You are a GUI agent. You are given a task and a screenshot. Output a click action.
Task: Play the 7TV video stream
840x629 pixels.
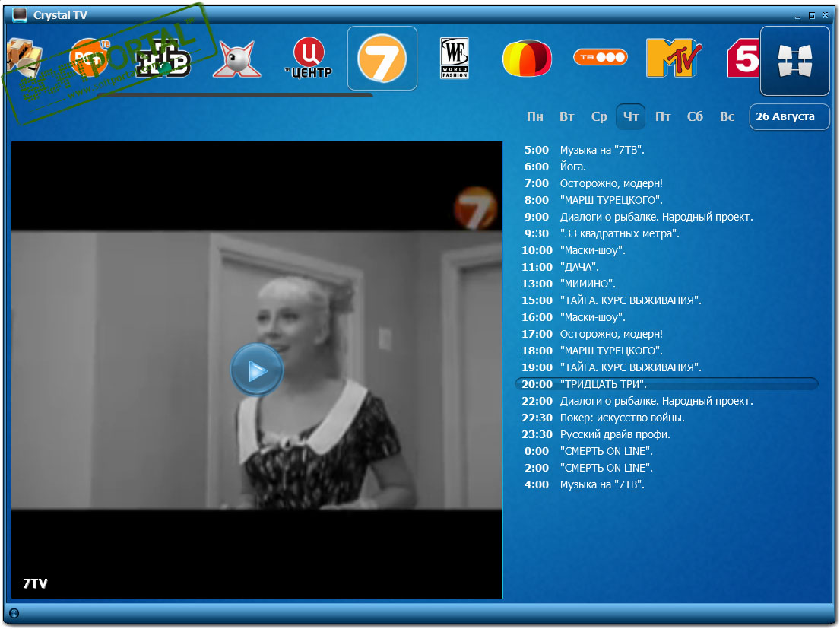pos(257,370)
